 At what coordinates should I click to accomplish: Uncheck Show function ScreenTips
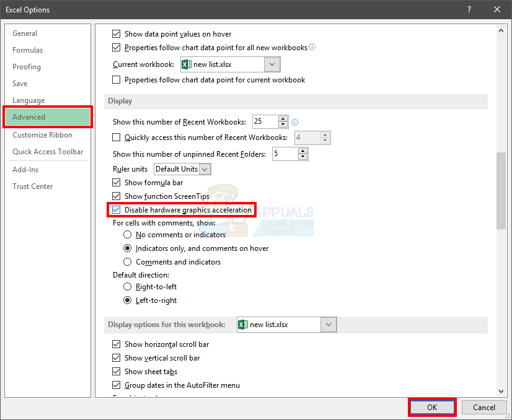(x=117, y=196)
